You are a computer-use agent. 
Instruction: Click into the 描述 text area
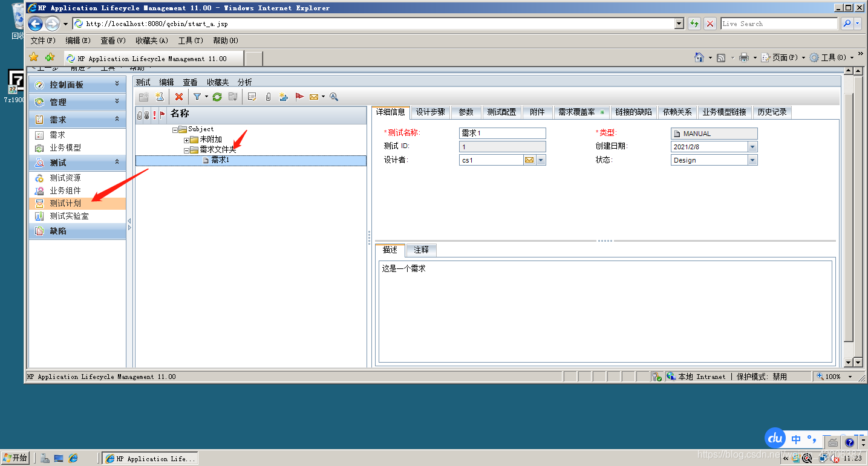(x=605, y=311)
